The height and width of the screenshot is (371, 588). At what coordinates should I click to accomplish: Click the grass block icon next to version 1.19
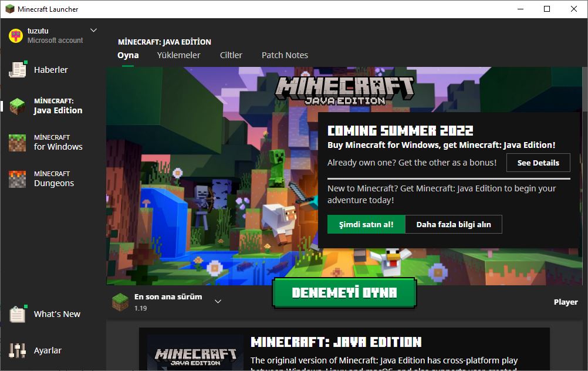pyautogui.click(x=120, y=302)
